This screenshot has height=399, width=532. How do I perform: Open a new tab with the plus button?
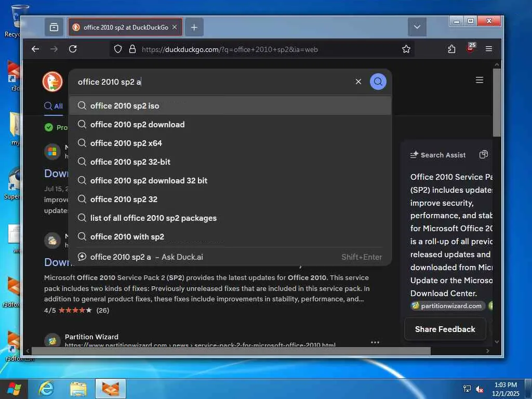[x=194, y=28]
